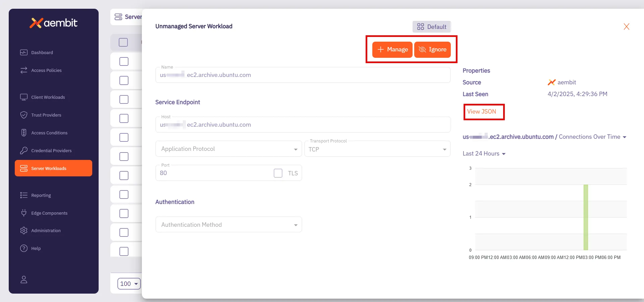
Task: Open Dashboard icon in sidebar
Action: point(24,52)
